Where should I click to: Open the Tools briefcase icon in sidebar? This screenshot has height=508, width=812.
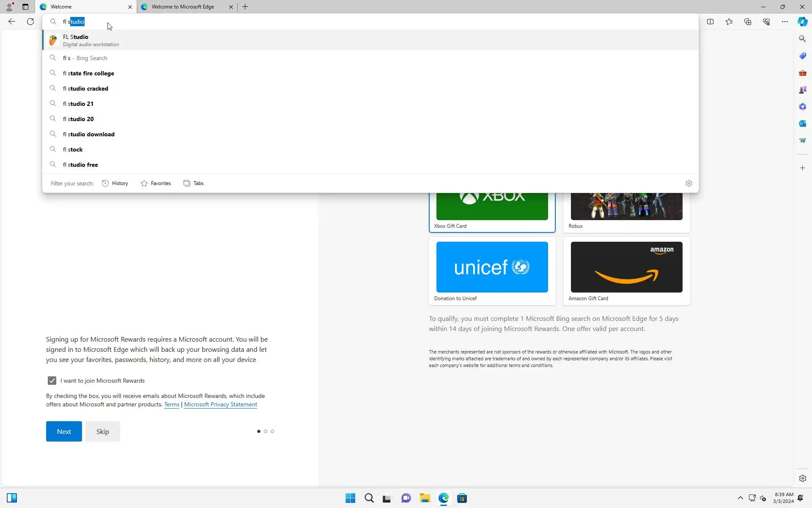(802, 73)
